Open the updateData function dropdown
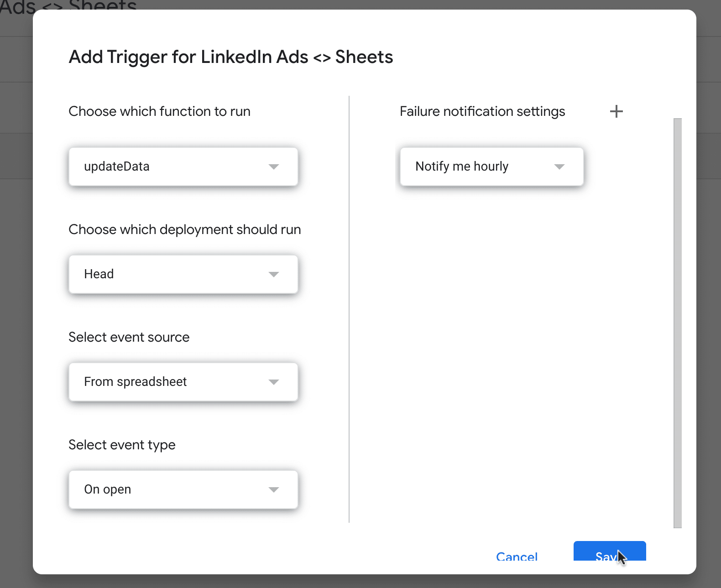This screenshot has height=588, width=721. [183, 167]
